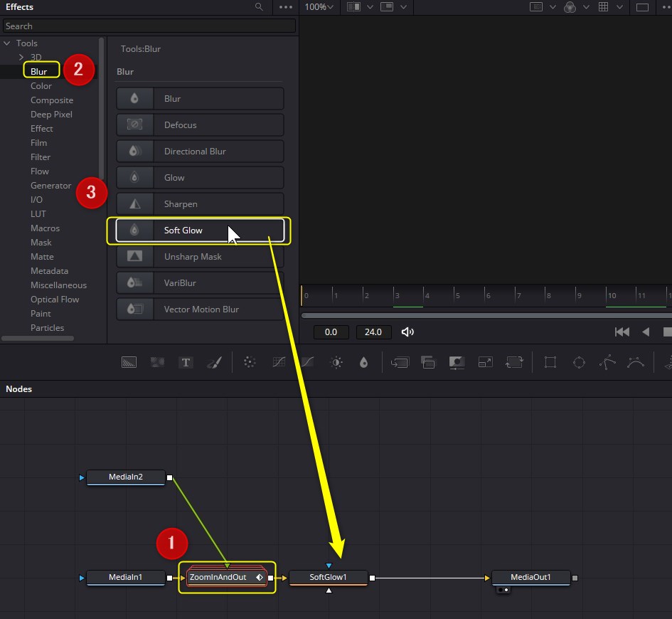
Task: Add Transform node from toolbar
Action: click(514, 363)
